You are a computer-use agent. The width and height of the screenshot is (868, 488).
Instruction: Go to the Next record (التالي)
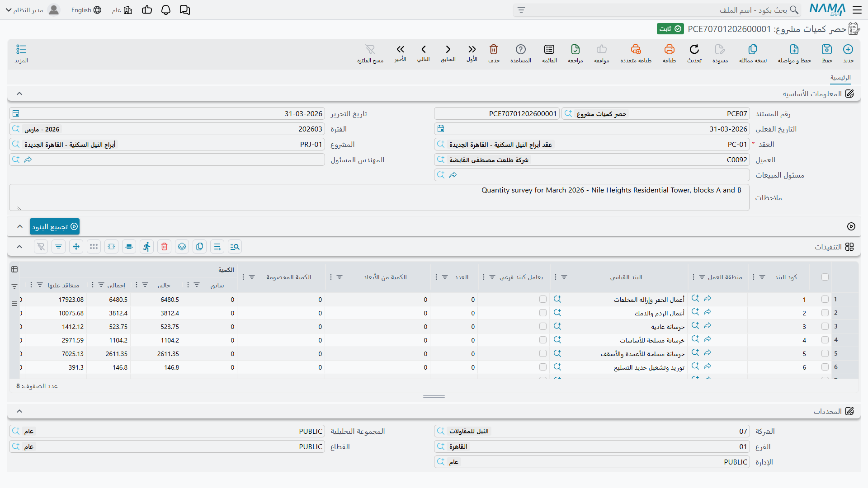(424, 49)
